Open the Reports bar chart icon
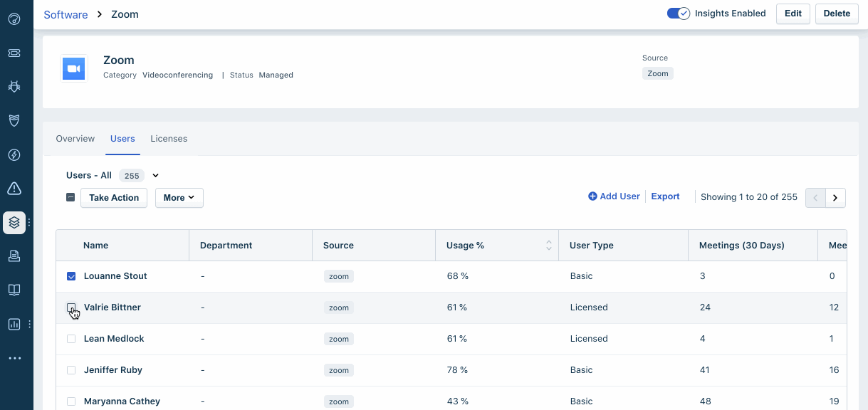 pyautogui.click(x=14, y=324)
